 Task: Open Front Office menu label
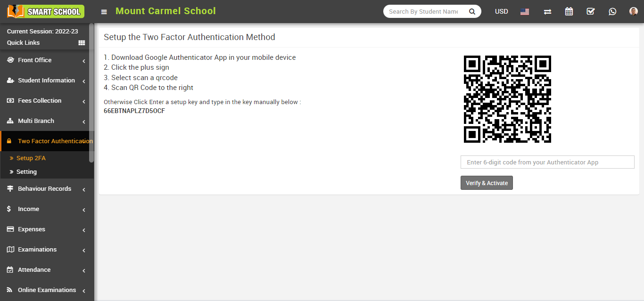[x=34, y=60]
